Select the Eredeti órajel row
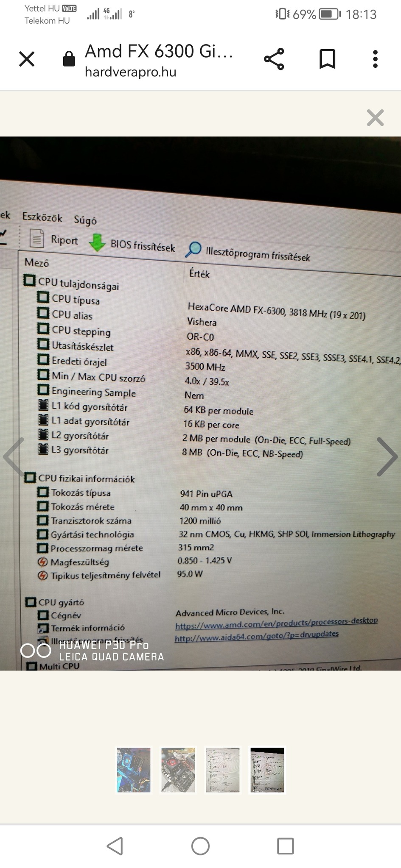The height and width of the screenshot is (868, 401). coord(73,361)
